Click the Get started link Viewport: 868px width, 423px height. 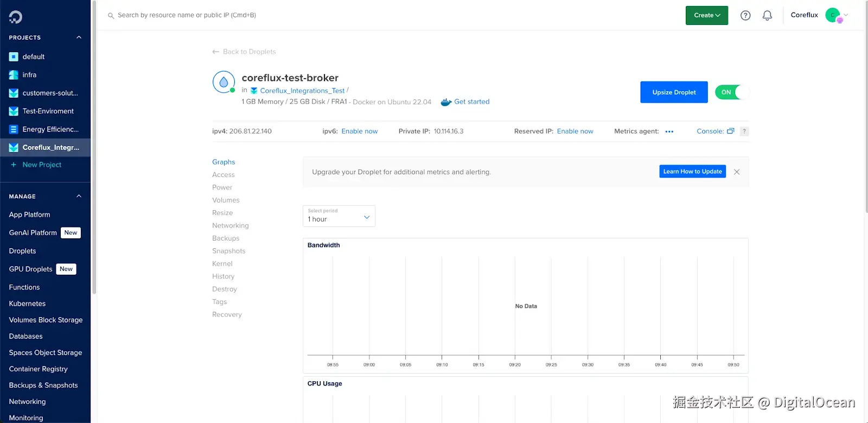pyautogui.click(x=472, y=102)
